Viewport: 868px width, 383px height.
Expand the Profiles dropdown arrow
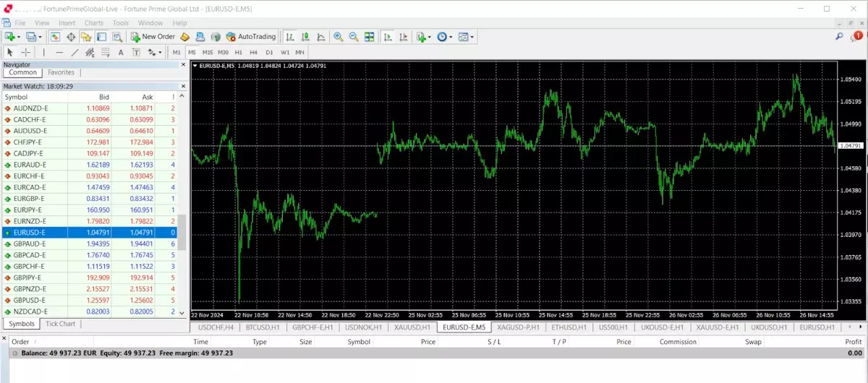[41, 37]
